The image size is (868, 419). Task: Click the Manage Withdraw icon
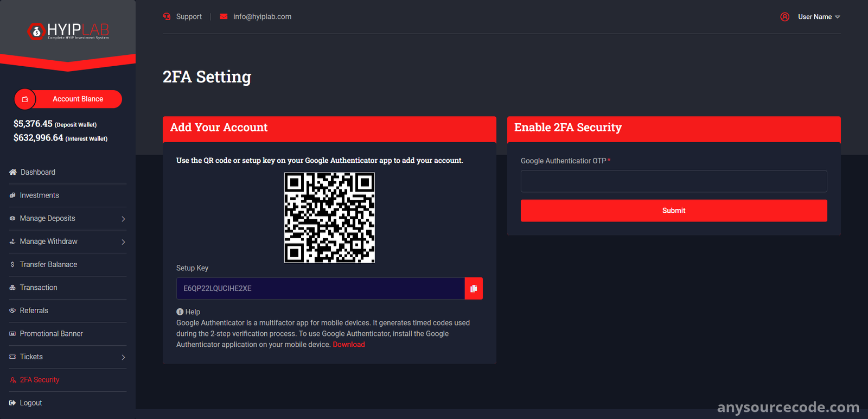coord(12,242)
